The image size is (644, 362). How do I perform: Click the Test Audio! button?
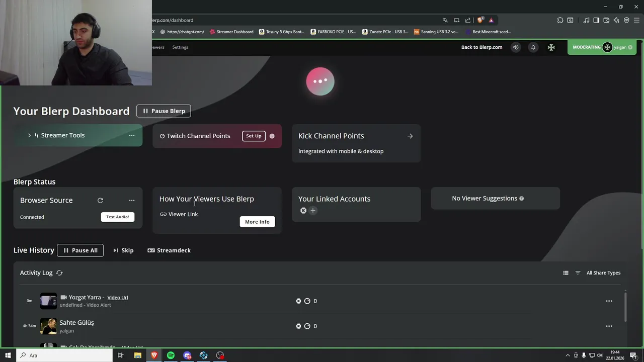118,217
